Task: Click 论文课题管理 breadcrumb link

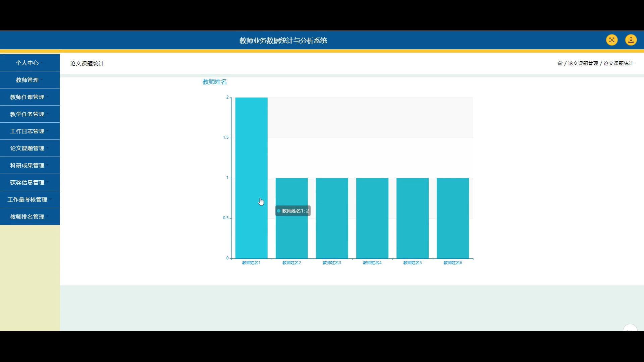Action: [x=583, y=63]
